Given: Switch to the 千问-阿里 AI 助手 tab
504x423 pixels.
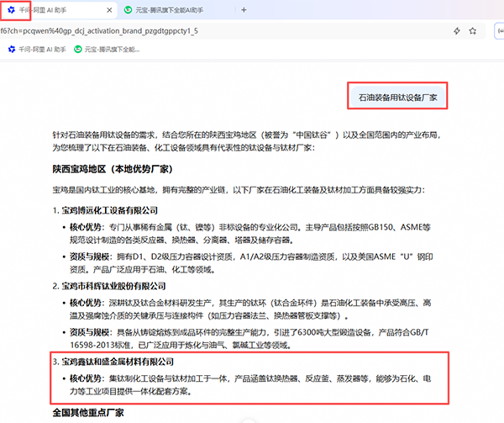Looking at the screenshot, I should [58, 10].
